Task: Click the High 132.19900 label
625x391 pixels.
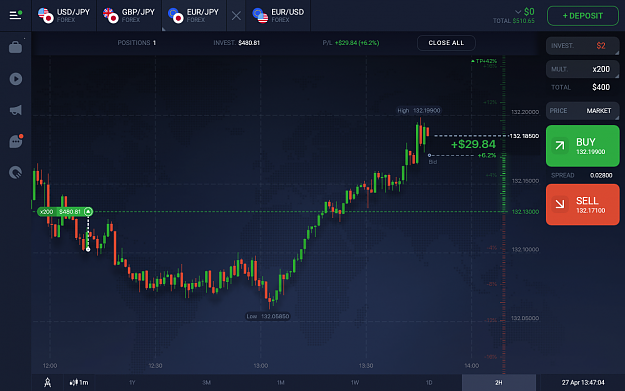Action: pyautogui.click(x=419, y=110)
